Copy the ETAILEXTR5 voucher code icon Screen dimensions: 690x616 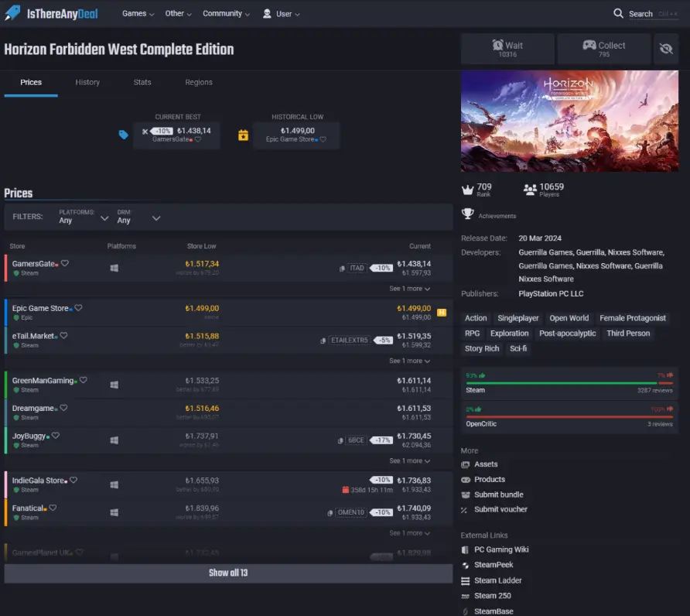click(x=323, y=341)
